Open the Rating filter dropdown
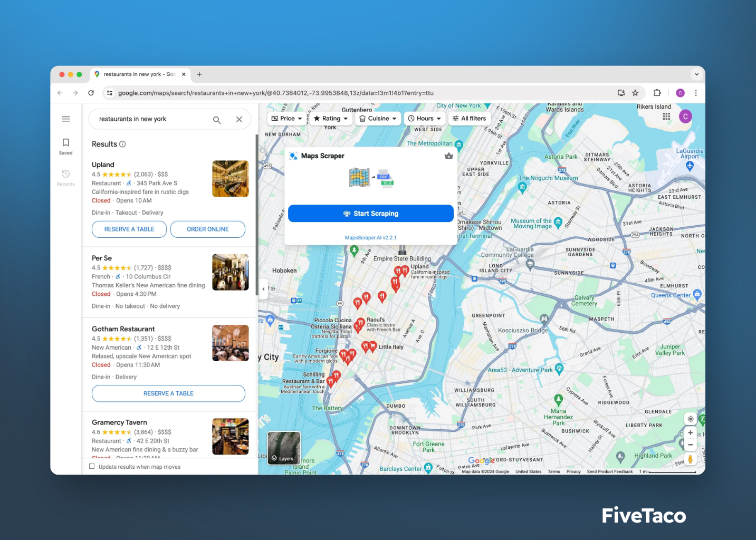The height and width of the screenshot is (540, 756). [331, 119]
